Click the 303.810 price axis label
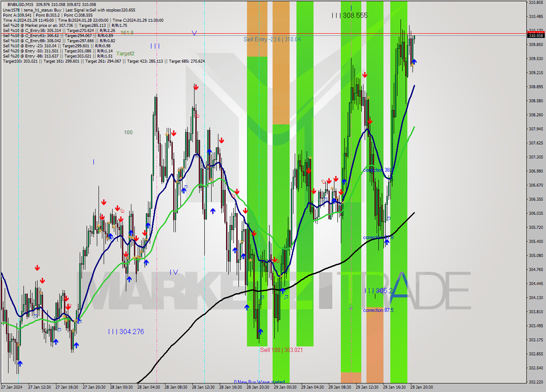Viewport: 546px width, 392px height. [x=536, y=312]
